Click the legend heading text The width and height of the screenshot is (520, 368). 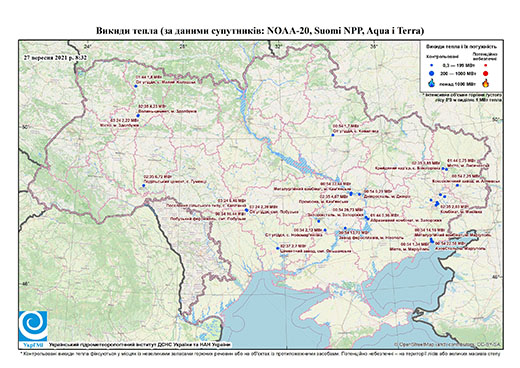point(461,47)
